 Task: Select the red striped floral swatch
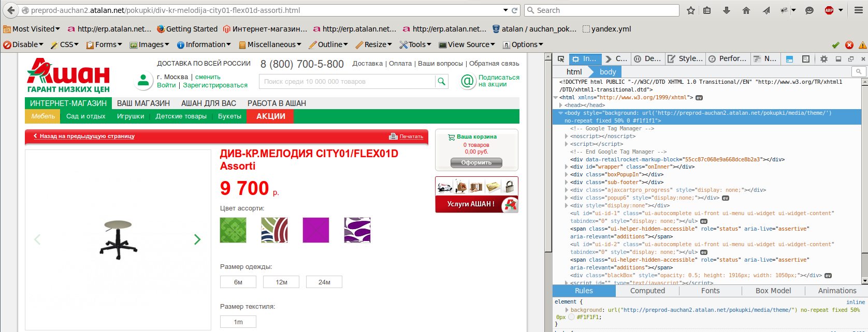(274, 230)
